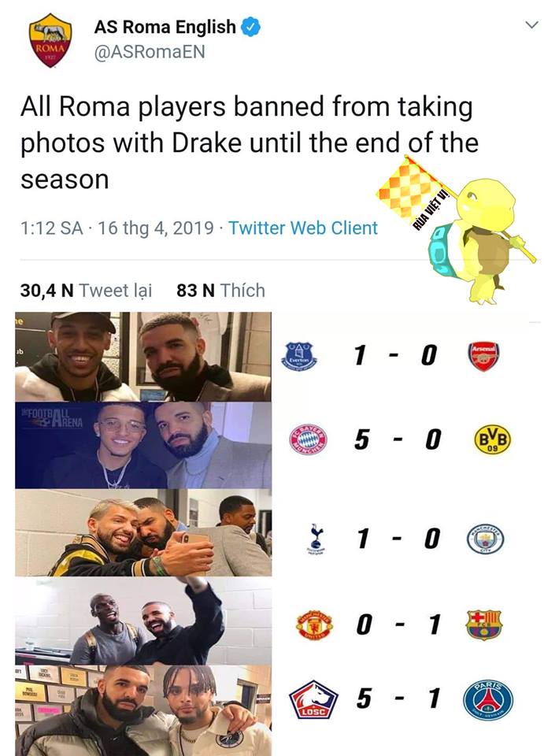The image size is (544, 756).
Task: Click the Paris Saint-Germain crest
Action: 487,700
